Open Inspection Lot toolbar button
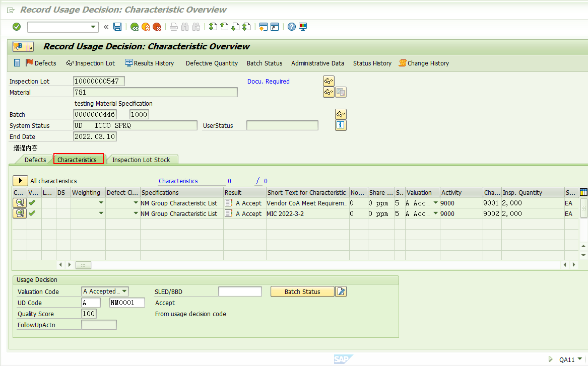Viewport: 588px width, 366px height. [90, 63]
